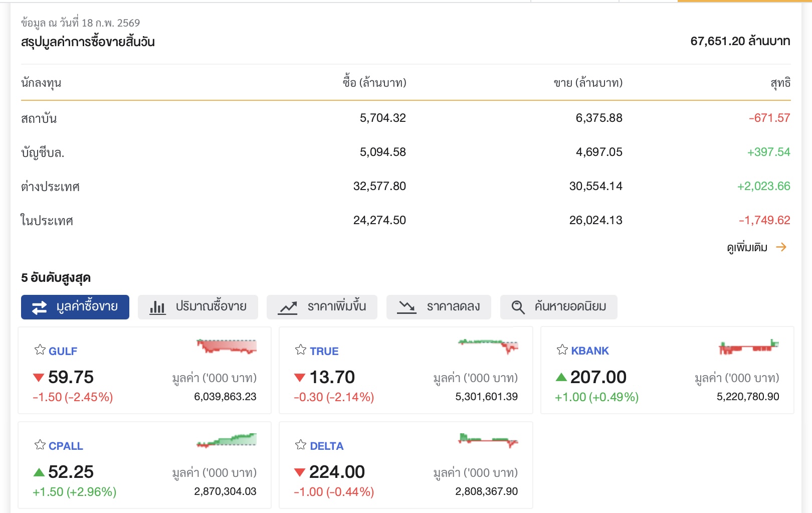Star the CPALL stock card

click(40, 445)
